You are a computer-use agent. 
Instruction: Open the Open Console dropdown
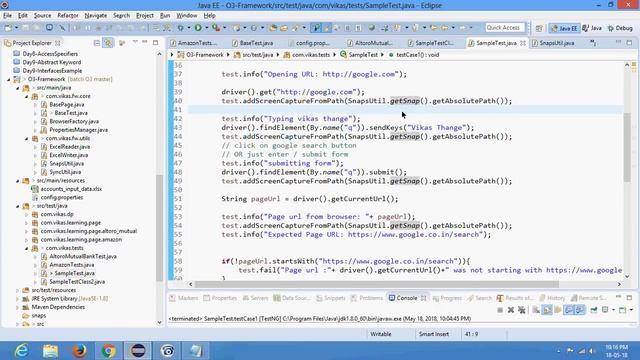tap(631, 310)
